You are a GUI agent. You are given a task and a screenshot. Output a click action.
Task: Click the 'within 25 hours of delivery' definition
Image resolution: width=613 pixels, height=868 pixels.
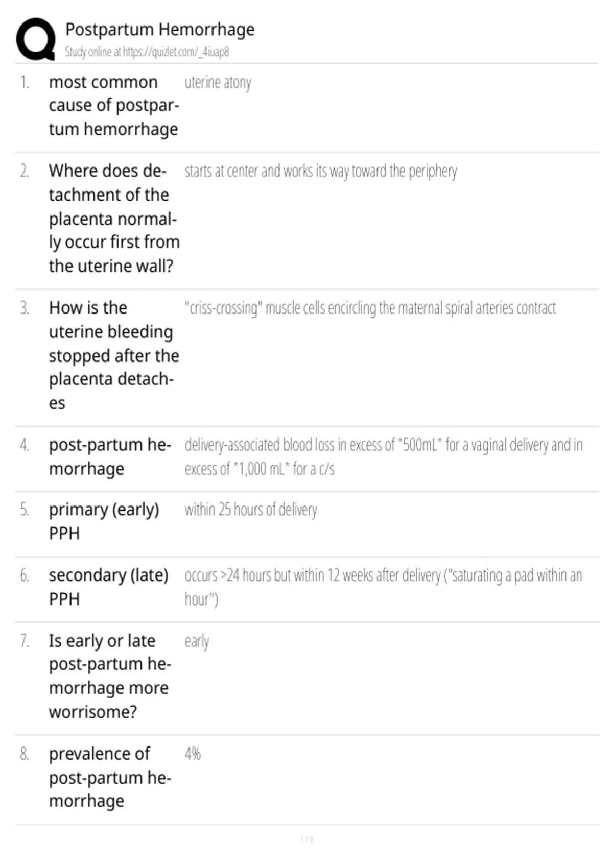(251, 510)
